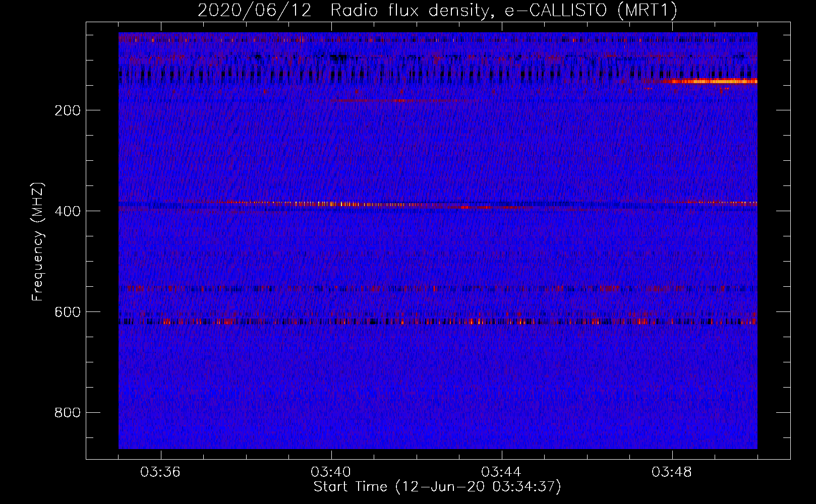Viewport: 816px width, 504px height.
Task: Click the 200 frequency tick label
Action: point(68,110)
